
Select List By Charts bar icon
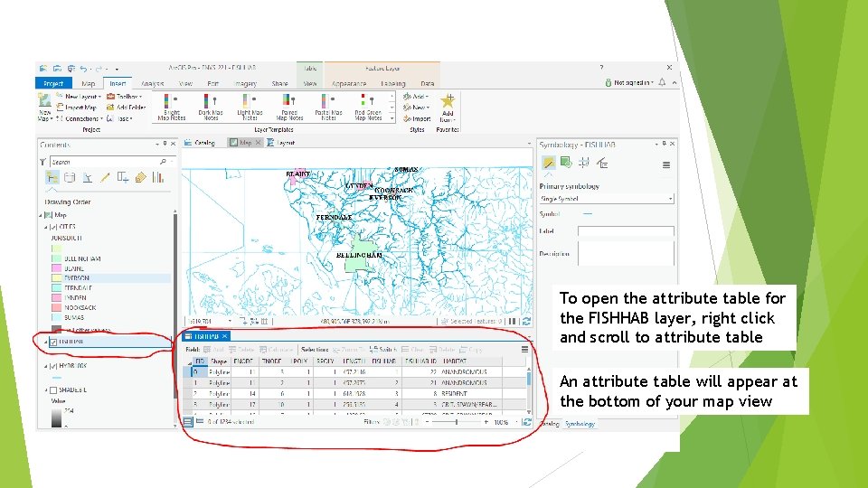tap(158, 178)
